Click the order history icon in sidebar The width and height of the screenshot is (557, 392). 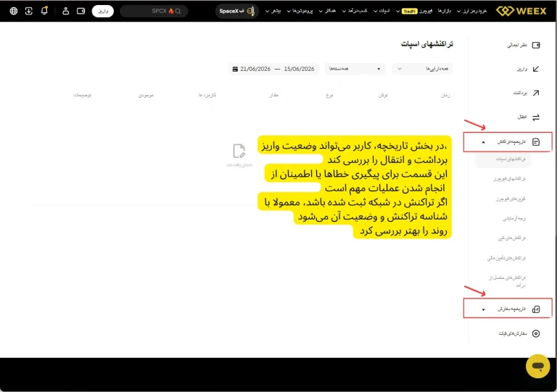tap(536, 309)
